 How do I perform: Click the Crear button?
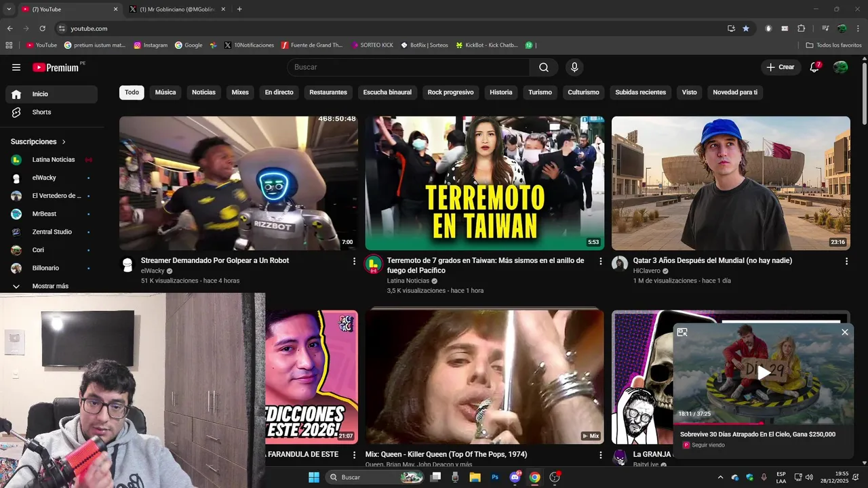pos(781,67)
